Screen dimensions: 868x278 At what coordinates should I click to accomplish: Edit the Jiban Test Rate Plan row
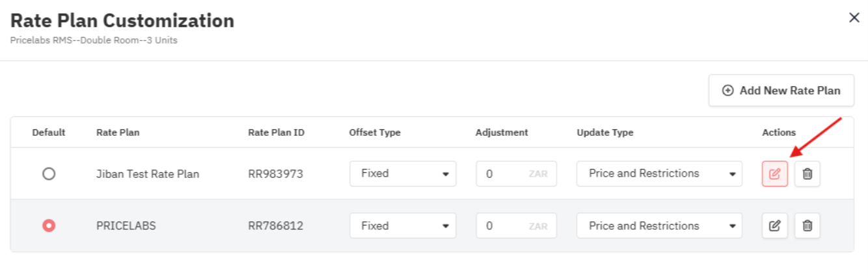tap(774, 174)
